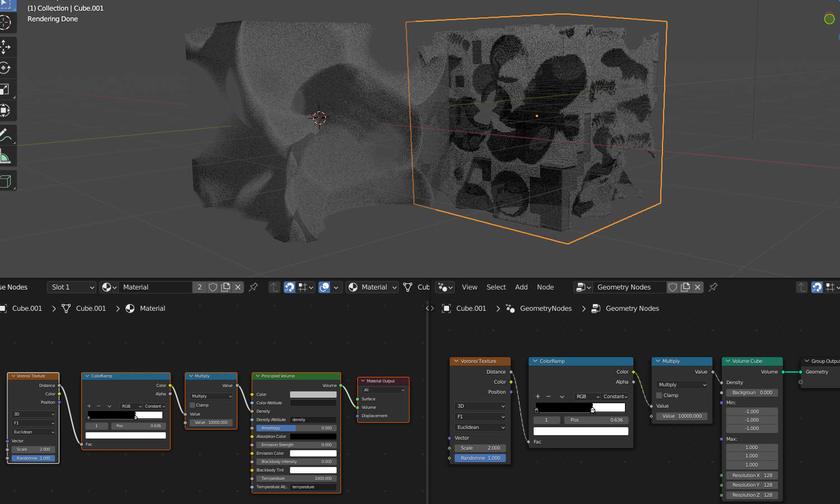This screenshot has height=504, width=840.
Task: Open the Add menu
Action: coord(521,287)
